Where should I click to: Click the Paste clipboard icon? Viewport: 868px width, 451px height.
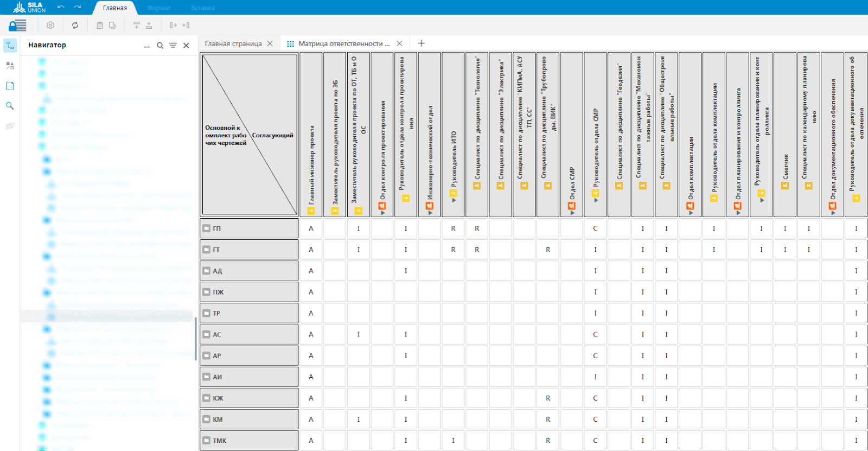point(99,26)
